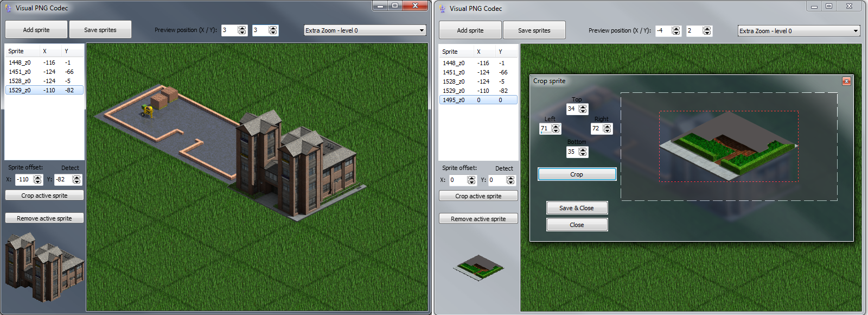Viewport: 868px width, 315px height.
Task: Click the crop preview sprite in dialog
Action: click(x=727, y=146)
